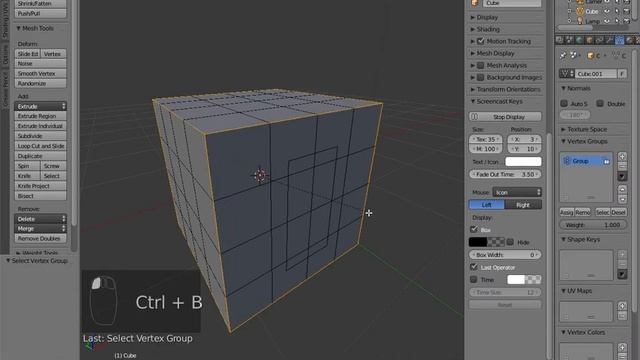Open vertex group specials dark arrow menu

coord(622,176)
